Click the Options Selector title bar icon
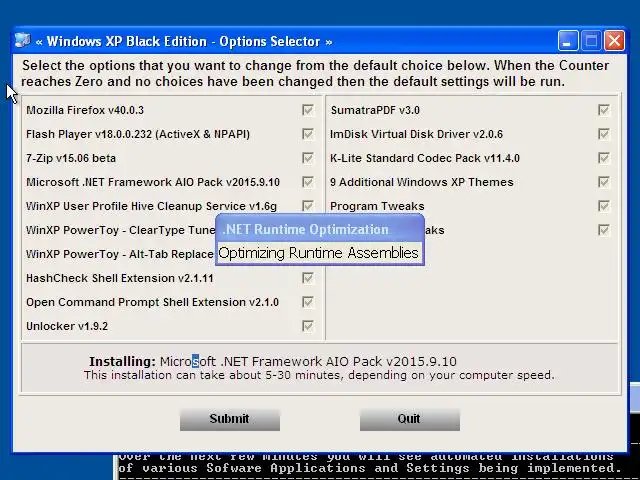The image size is (640, 480). tap(22, 41)
